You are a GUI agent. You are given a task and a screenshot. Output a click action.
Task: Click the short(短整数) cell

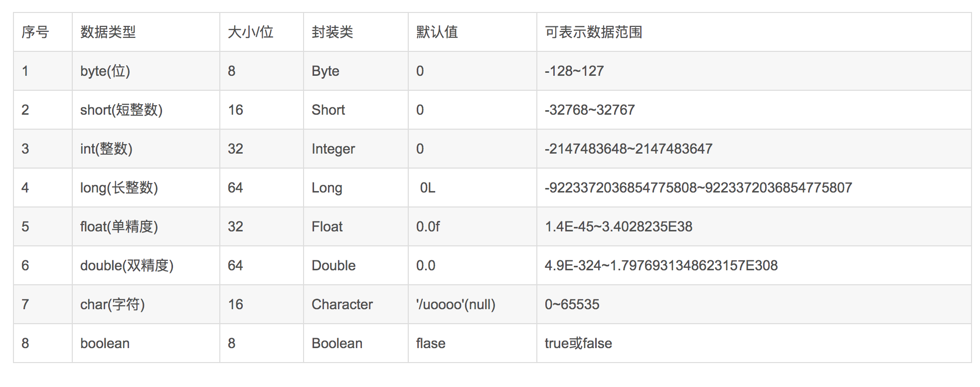(x=122, y=110)
